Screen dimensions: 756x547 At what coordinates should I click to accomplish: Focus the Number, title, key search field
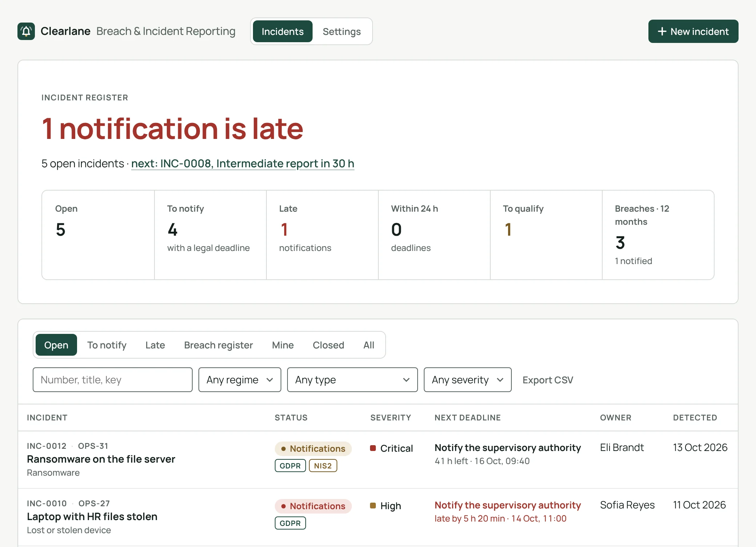pyautogui.click(x=113, y=380)
